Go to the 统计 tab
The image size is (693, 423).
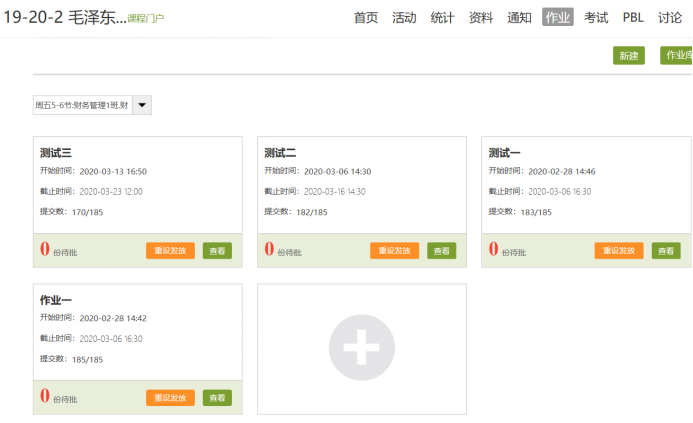442,18
